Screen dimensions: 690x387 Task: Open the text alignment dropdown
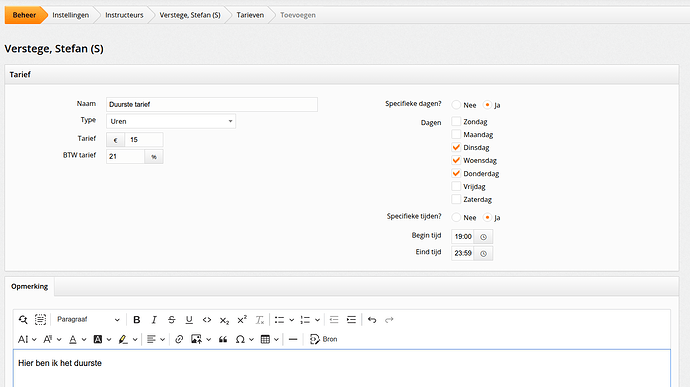[156, 339]
